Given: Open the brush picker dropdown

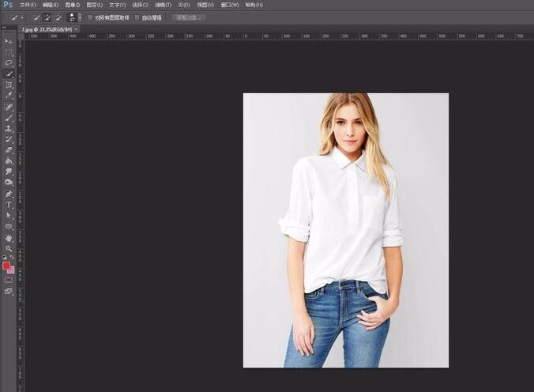Looking at the screenshot, I should 73,17.
